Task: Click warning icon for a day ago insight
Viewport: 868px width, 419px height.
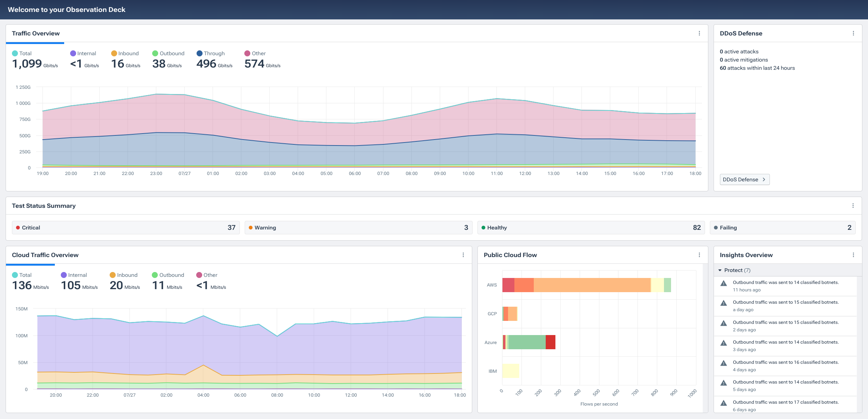Action: [x=724, y=303]
